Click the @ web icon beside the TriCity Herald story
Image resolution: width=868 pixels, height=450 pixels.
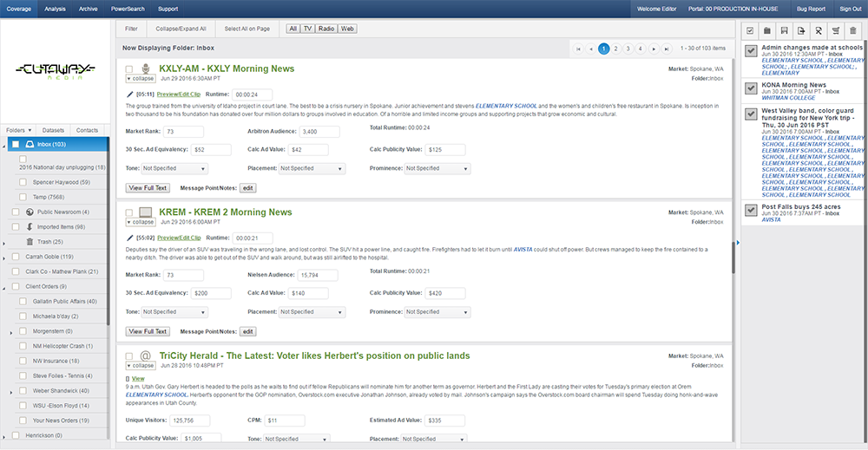[146, 356]
